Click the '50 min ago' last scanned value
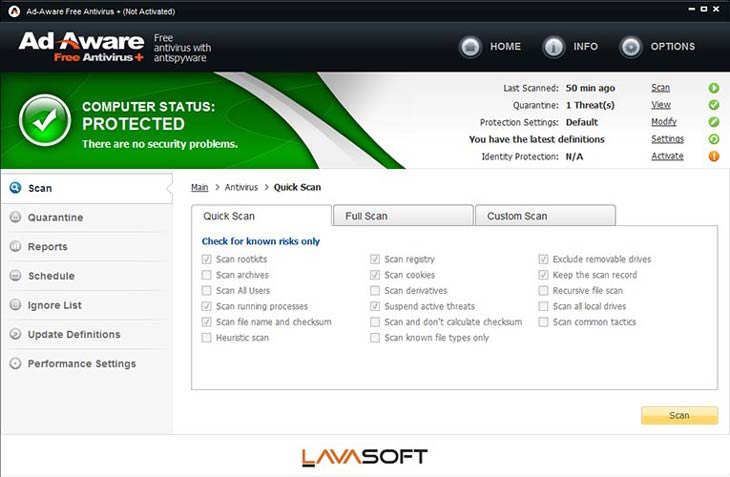Screen dimensions: 730x477 tap(590, 88)
